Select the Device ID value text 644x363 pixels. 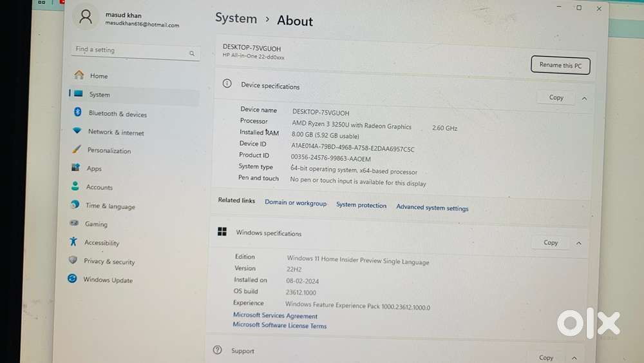click(x=353, y=147)
